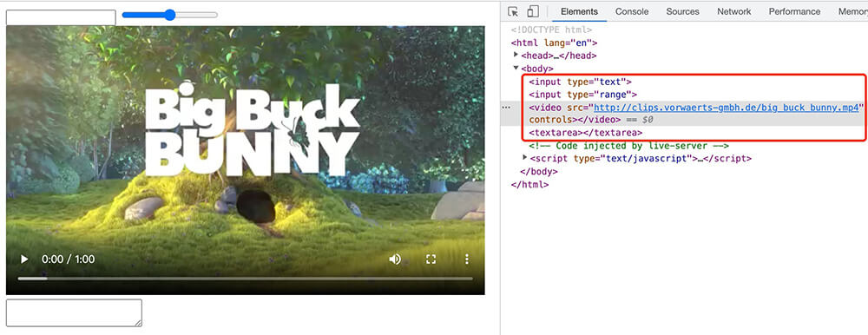Open video fullscreen mode
Viewport: 868px width, 335px height.
click(x=431, y=259)
